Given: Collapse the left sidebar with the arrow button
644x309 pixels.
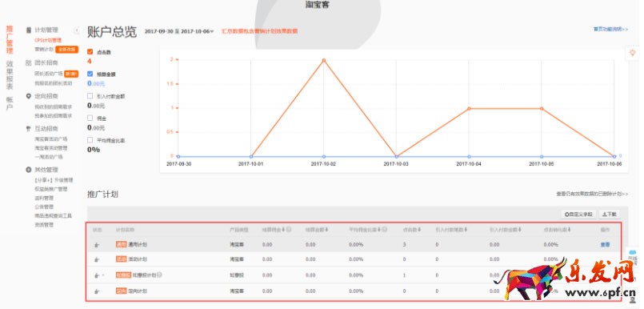Looking at the screenshot, I should coord(76,30).
